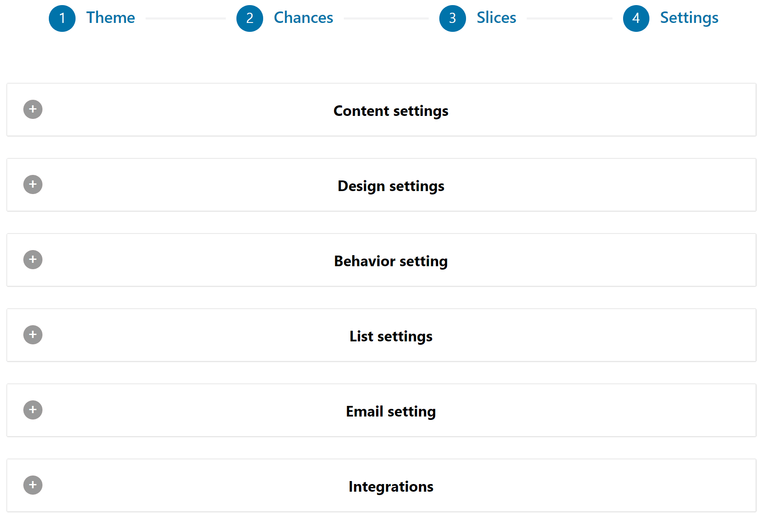Click the step 4 number circle
The height and width of the screenshot is (532, 764).
pyautogui.click(x=636, y=18)
